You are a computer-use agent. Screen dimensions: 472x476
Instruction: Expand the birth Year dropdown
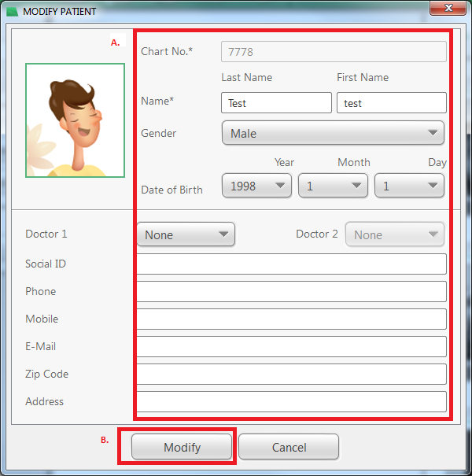click(x=256, y=186)
